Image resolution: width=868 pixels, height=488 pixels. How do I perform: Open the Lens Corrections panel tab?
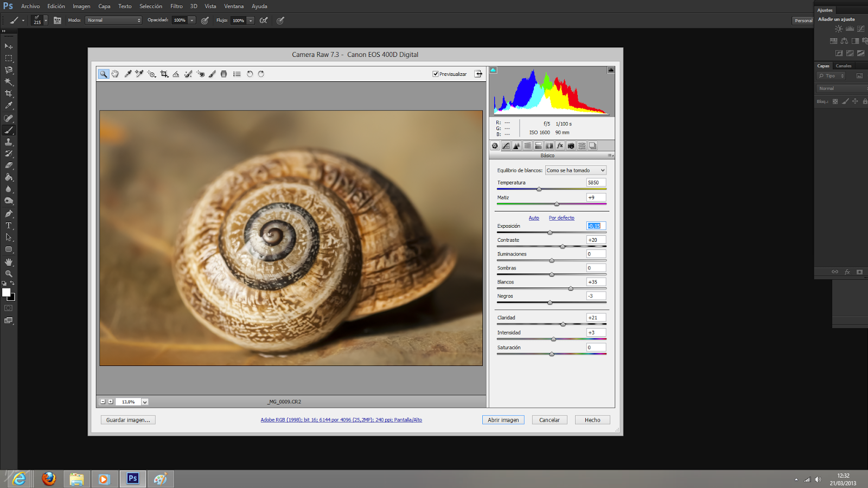(549, 146)
